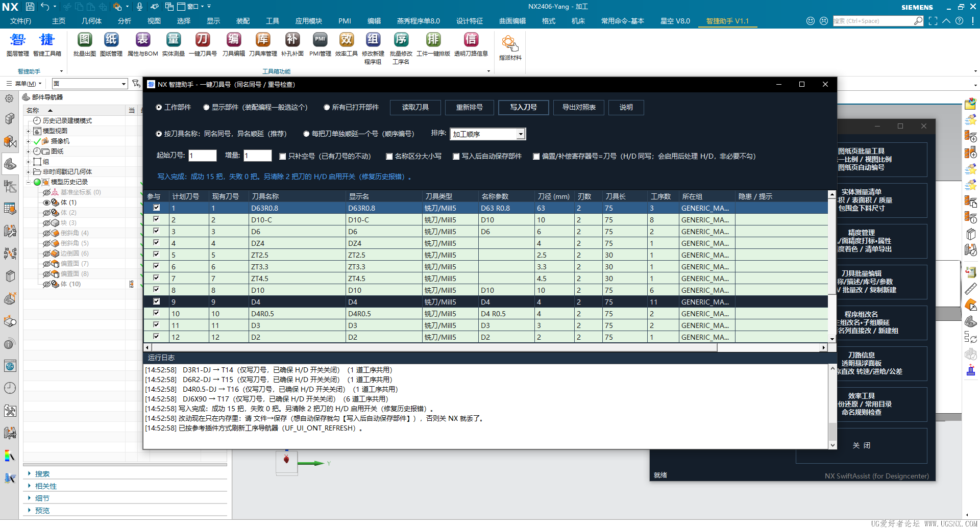Open the 菜单(M) dropdown
Image resolution: width=980 pixels, height=530 pixels.
[x=25, y=84]
